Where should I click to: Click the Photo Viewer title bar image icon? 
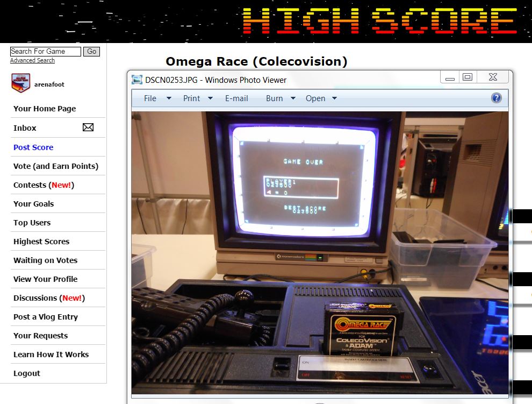pyautogui.click(x=138, y=80)
